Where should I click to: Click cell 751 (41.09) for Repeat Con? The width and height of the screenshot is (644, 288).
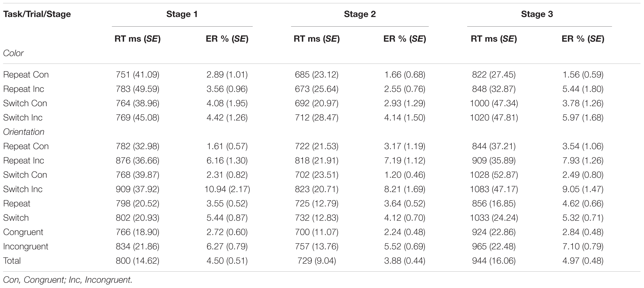[137, 75]
